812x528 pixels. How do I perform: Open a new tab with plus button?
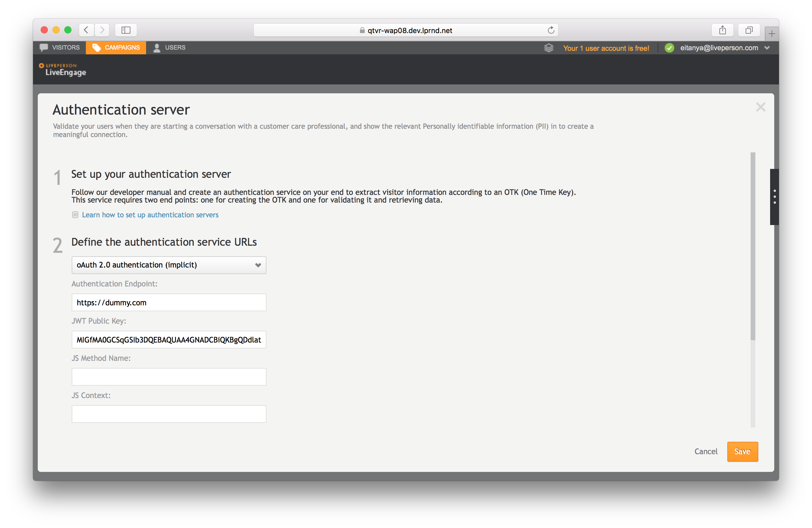[x=772, y=33]
